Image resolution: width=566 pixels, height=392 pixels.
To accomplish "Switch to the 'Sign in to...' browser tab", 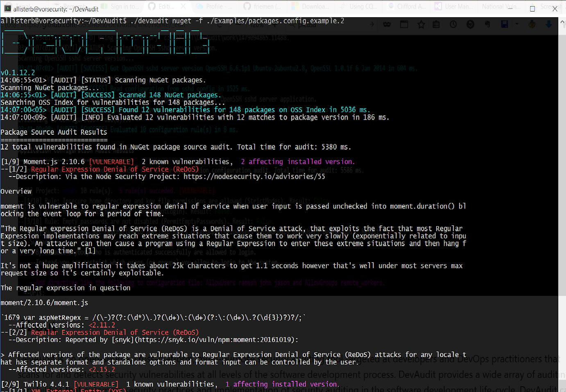I will [120, 7].
